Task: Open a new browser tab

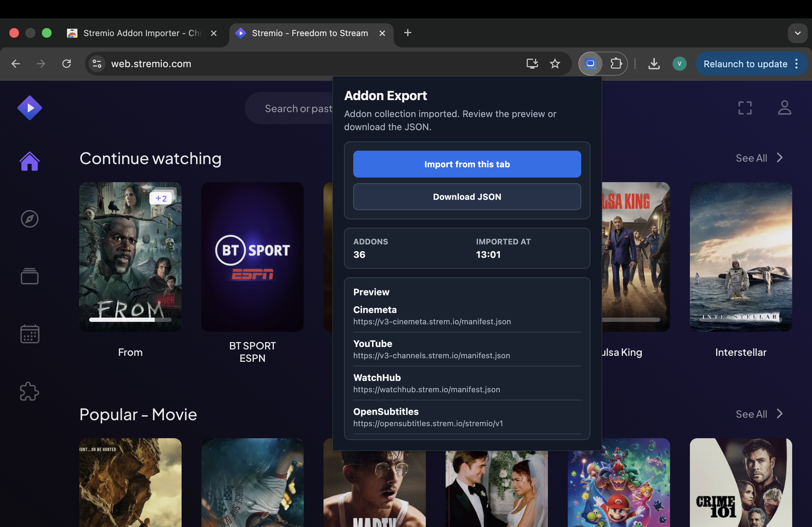Action: click(x=408, y=33)
